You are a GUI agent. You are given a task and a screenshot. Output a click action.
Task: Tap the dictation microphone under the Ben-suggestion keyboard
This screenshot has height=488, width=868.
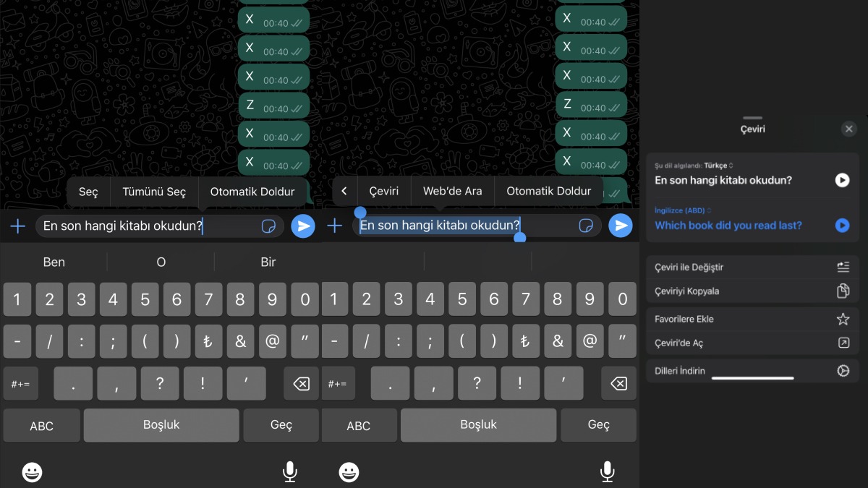click(x=289, y=471)
